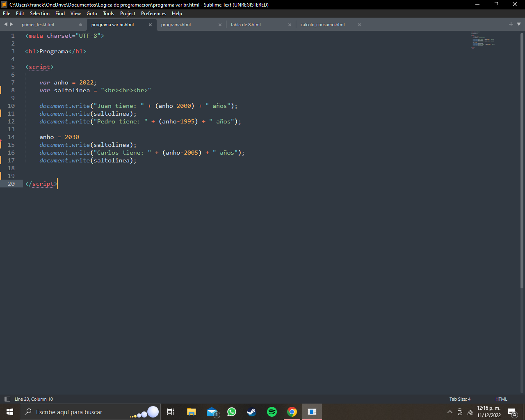Open the Windows Start menu
Viewport: 525px width, 420px height.
(10, 412)
